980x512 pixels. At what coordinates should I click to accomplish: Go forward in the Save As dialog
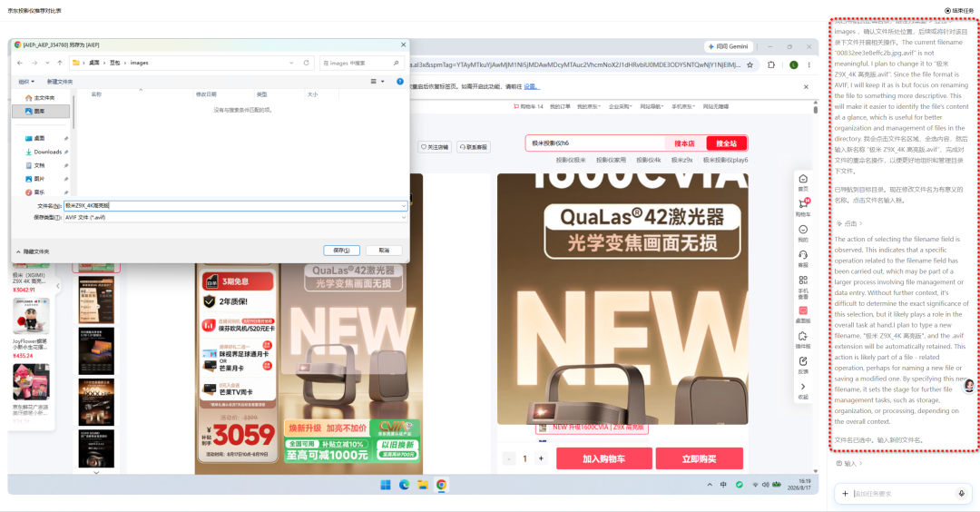point(34,64)
